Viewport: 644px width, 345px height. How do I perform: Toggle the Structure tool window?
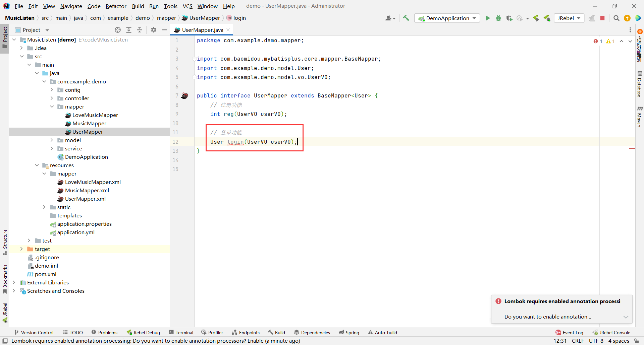(x=5, y=241)
